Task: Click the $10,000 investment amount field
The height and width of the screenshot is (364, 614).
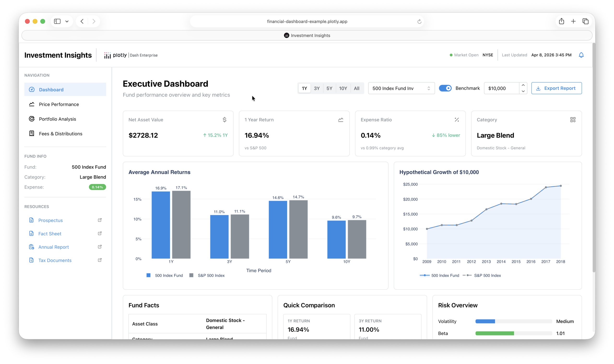Action: pos(502,88)
